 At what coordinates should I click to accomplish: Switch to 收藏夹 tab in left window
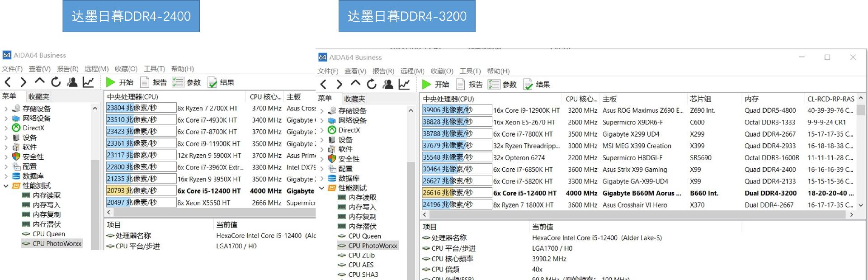point(39,96)
